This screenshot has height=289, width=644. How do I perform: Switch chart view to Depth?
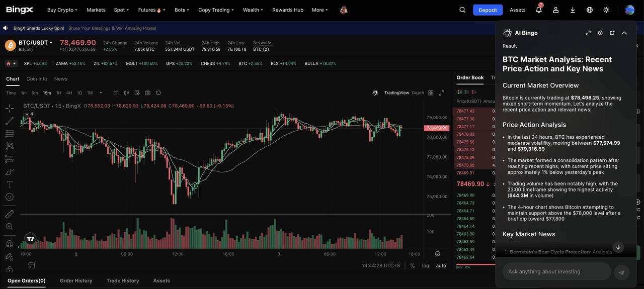[418, 93]
